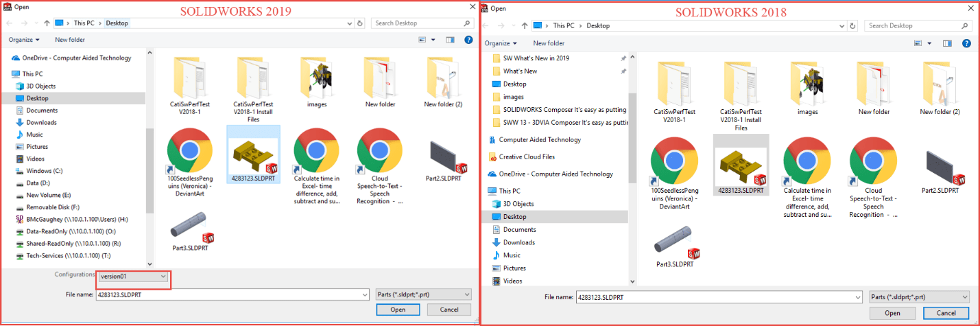Select Videos in the SOLIDWORKS 2018 tree
The image size is (980, 326).
[x=507, y=281]
